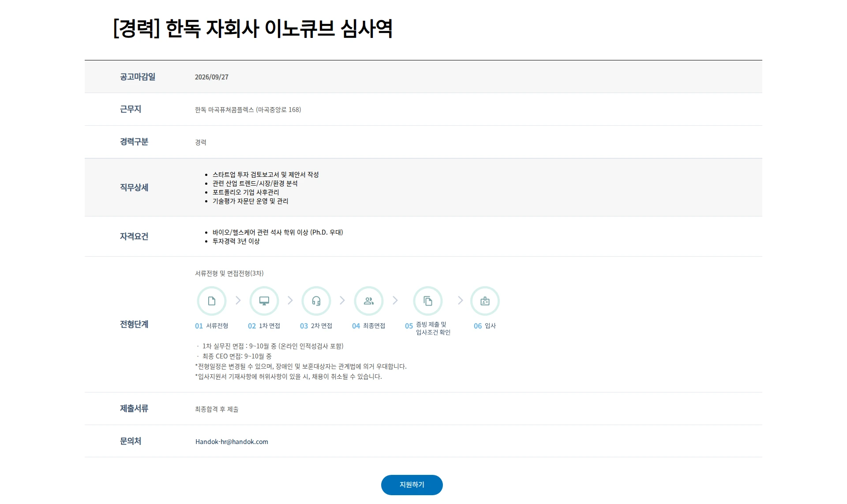This screenshot has width=847, height=504.
Task: Click the chevron arrow between steps 05 and 06
Action: [x=461, y=300]
